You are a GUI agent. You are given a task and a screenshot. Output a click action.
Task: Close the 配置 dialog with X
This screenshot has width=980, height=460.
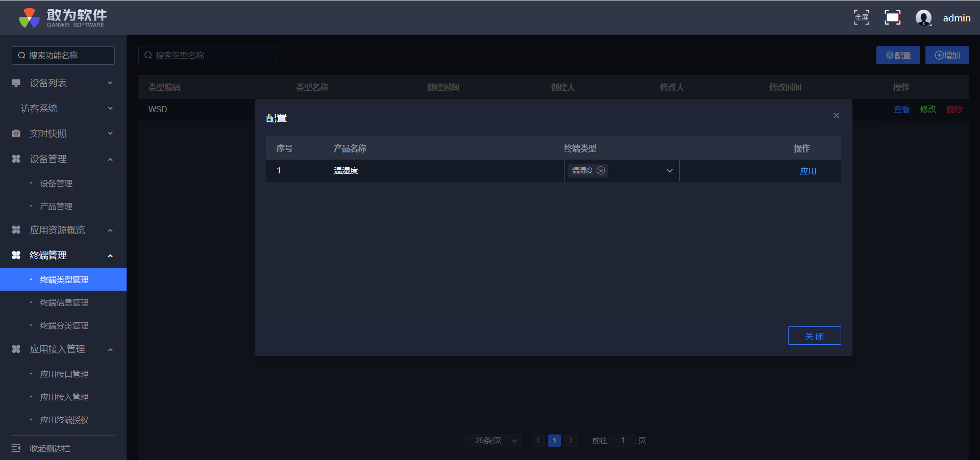[x=836, y=116]
